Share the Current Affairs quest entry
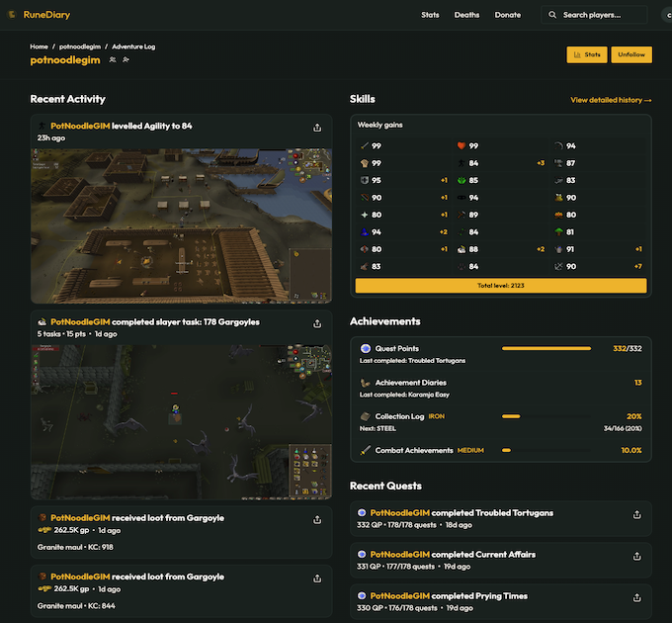Viewport: 672px width, 623px height. point(636,556)
